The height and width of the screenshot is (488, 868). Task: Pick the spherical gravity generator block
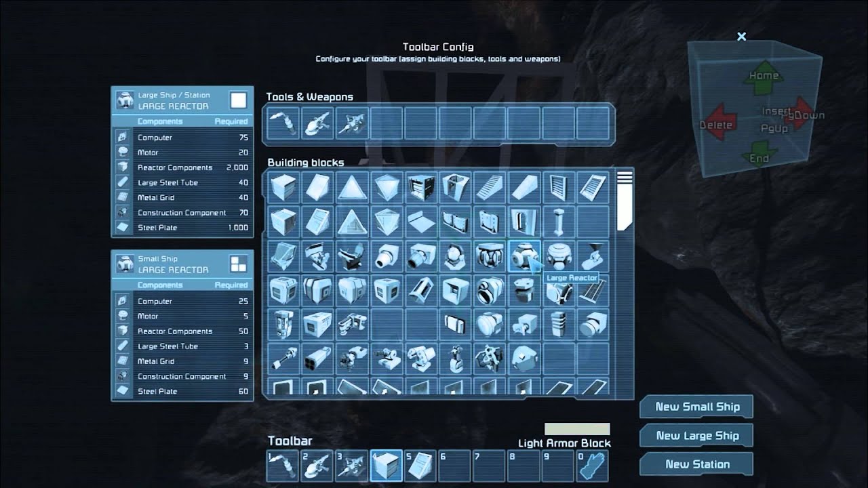(558, 256)
